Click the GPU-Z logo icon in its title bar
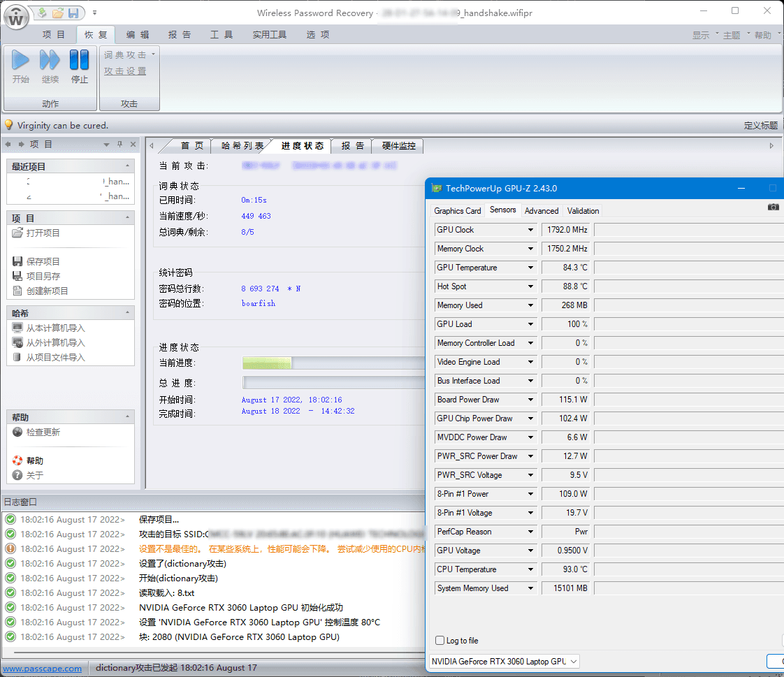Screen dimensions: 784x677 [437, 189]
